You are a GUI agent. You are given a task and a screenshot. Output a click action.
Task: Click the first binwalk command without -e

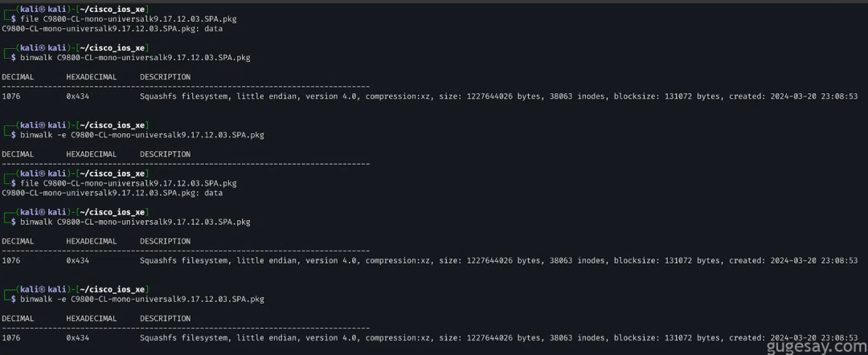(135, 58)
